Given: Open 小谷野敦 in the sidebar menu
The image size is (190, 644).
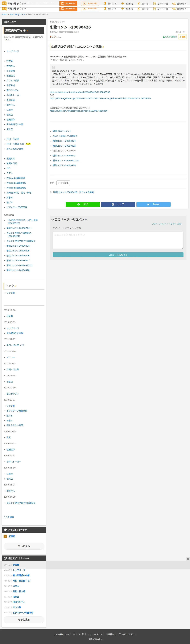Looking at the screenshot, I should 11,71.
